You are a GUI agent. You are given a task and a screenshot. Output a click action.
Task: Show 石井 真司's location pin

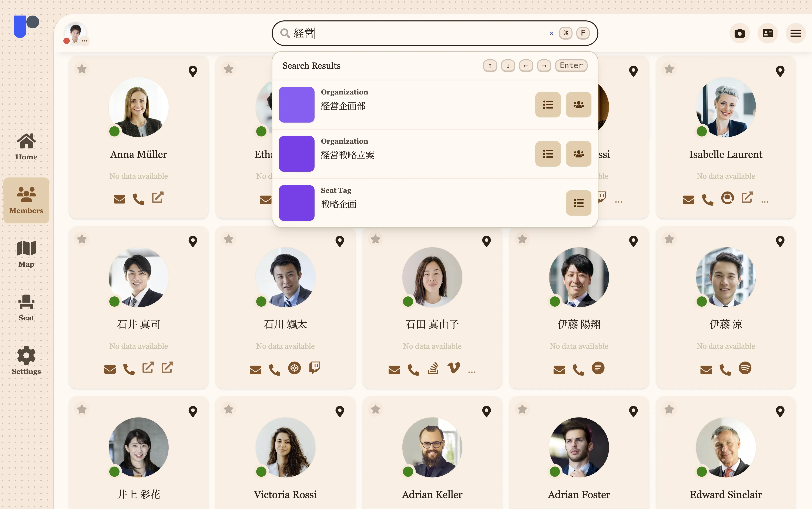click(193, 241)
